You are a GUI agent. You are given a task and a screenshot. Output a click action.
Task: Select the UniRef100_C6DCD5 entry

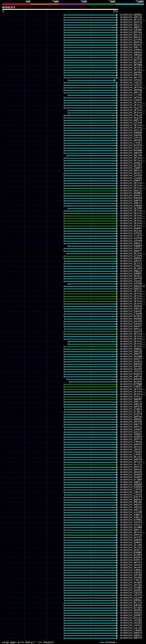131,593
